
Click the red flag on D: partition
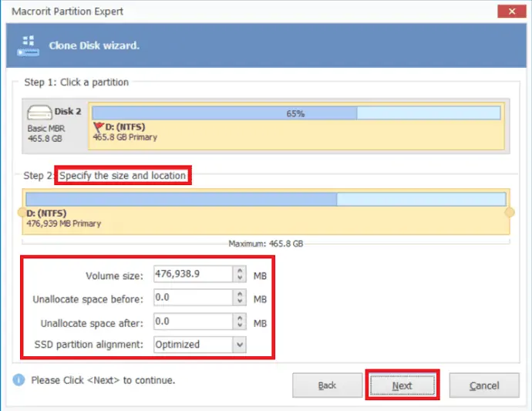click(x=98, y=127)
